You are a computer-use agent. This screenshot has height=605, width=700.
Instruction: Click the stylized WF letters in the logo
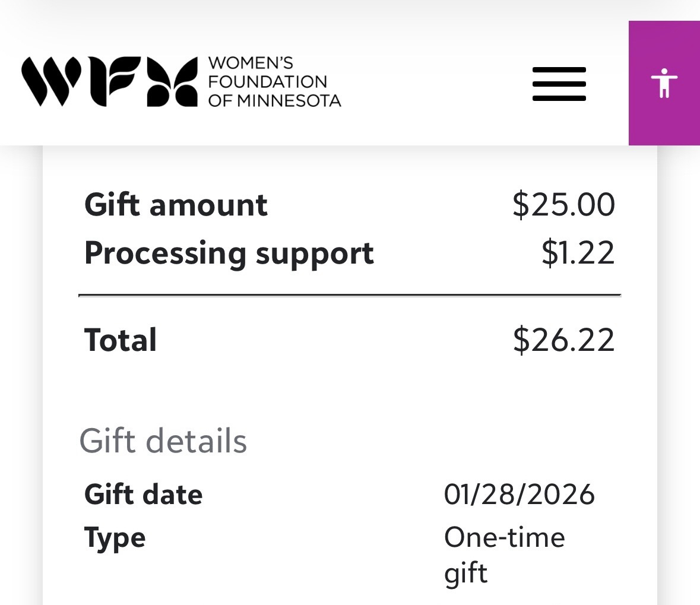click(x=82, y=82)
